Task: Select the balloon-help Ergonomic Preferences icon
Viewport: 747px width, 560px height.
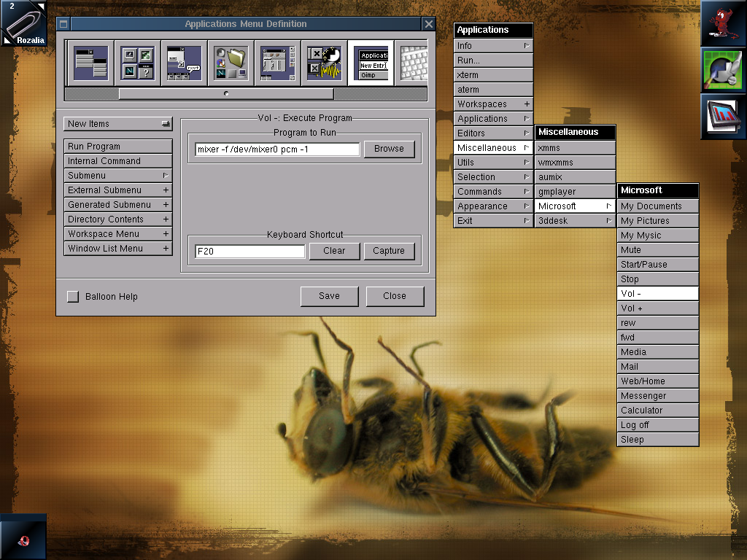Action: [184, 63]
